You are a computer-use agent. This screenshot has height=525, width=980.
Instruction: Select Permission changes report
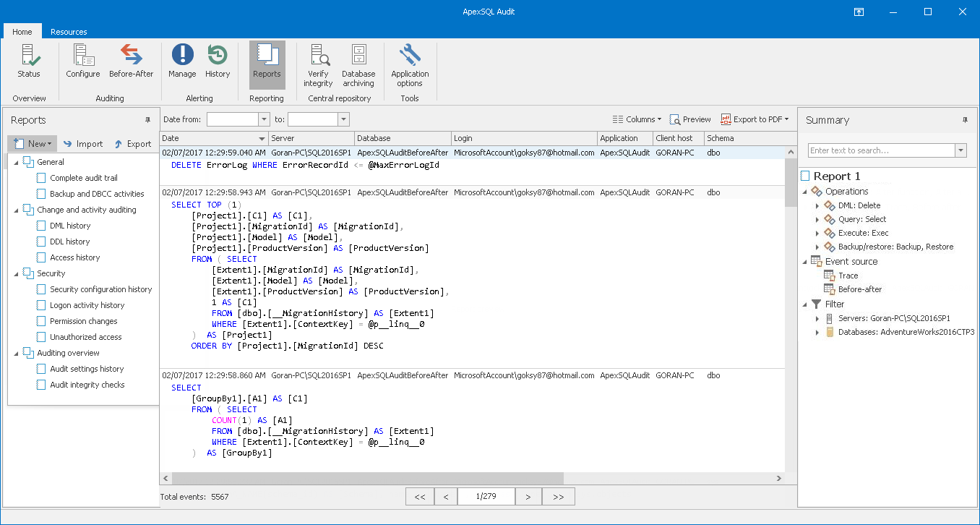coord(84,321)
